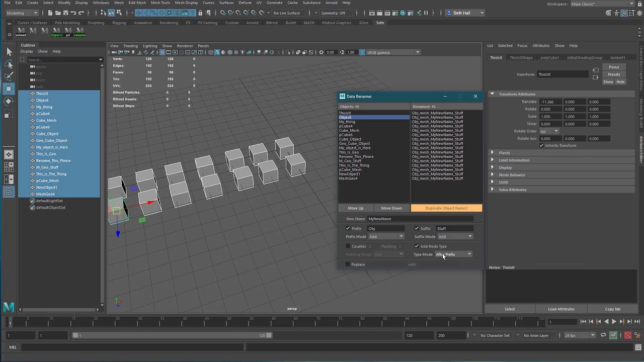Click the rename shelf icon
The height and width of the screenshot is (362, 644).
point(79,32)
